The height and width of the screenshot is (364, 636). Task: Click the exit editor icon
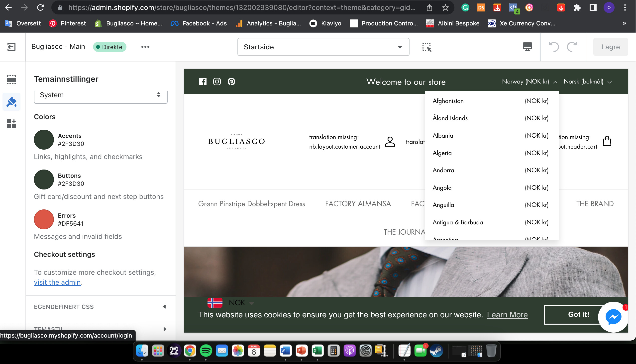(11, 47)
